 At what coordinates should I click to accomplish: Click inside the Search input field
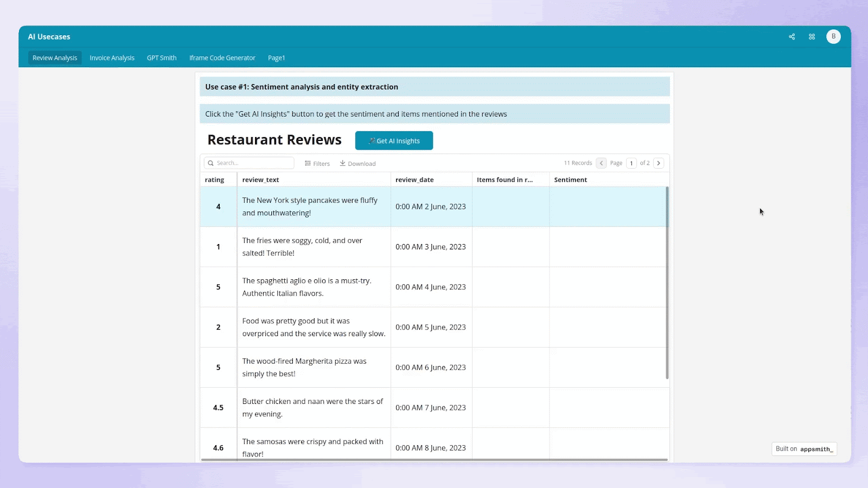point(250,163)
